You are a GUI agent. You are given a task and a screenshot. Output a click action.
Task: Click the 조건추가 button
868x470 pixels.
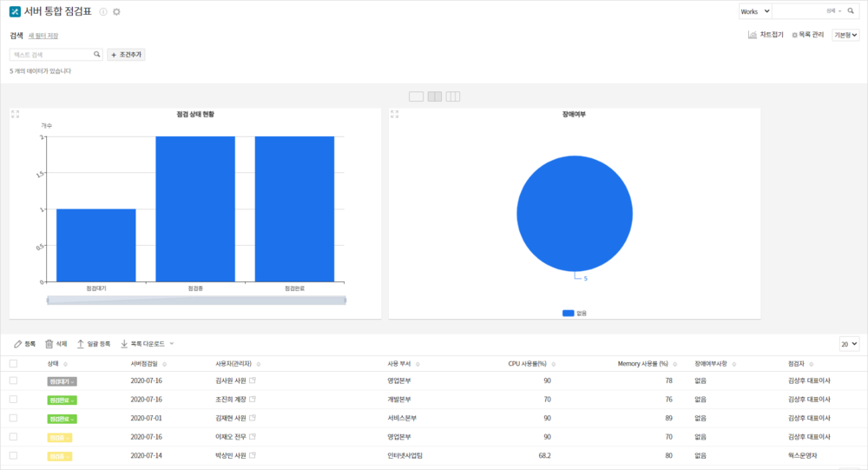point(126,54)
